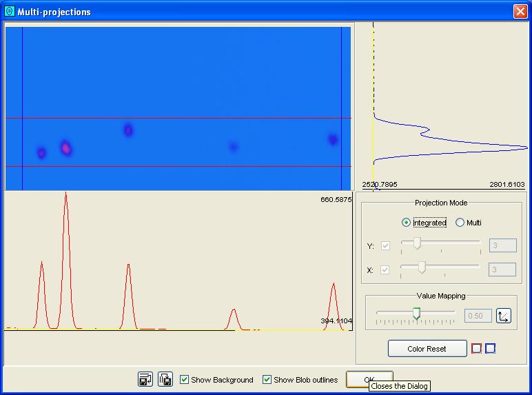Click the axes icon in Value Mapping
Screen dimensions: 532x395
(x=504, y=316)
